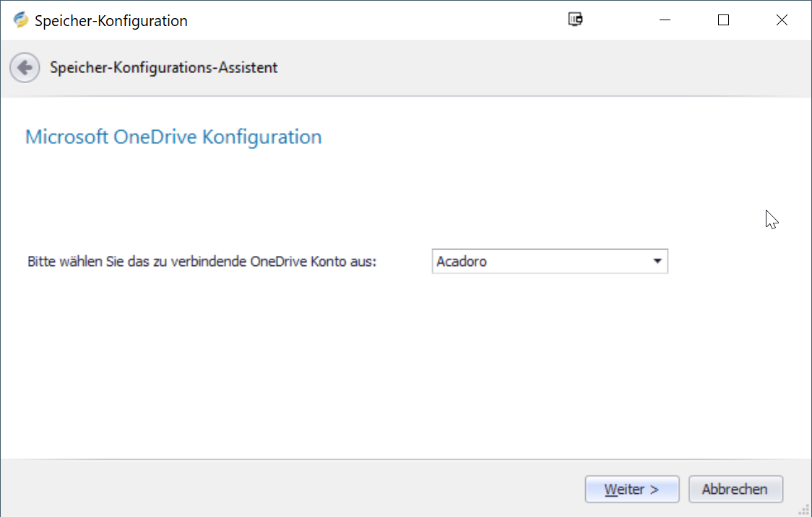Click the Speicher-Konfiguration window title text
The height and width of the screenshot is (517, 812).
[111, 21]
